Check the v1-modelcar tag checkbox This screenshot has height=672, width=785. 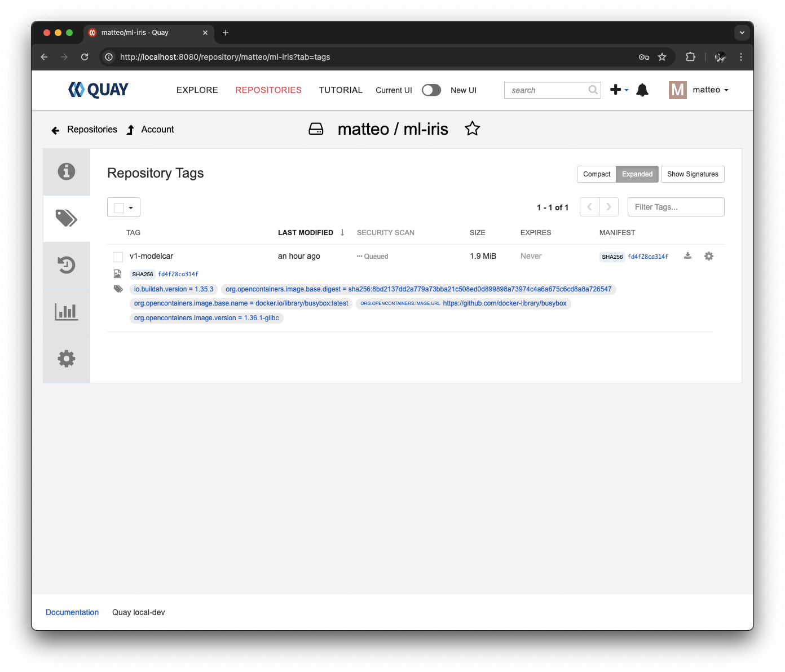(x=118, y=257)
